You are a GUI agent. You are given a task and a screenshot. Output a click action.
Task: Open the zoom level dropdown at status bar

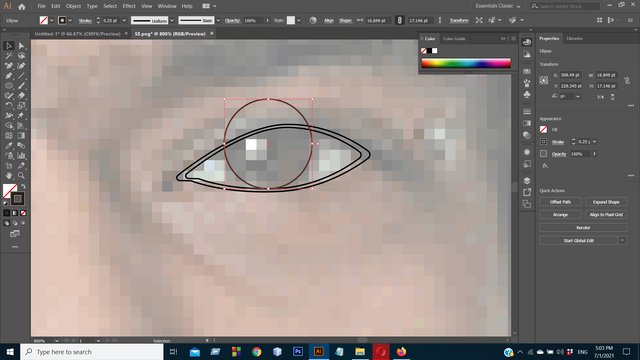tap(56, 340)
